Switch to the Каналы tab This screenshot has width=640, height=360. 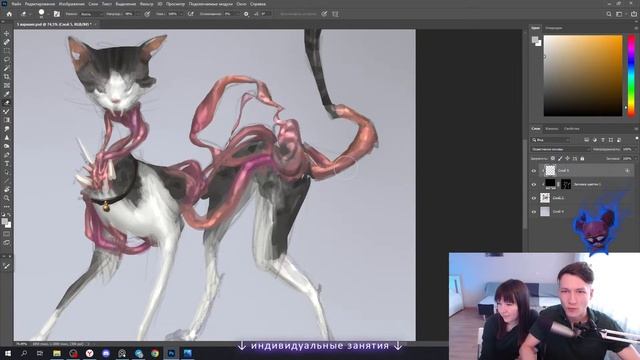coord(551,129)
